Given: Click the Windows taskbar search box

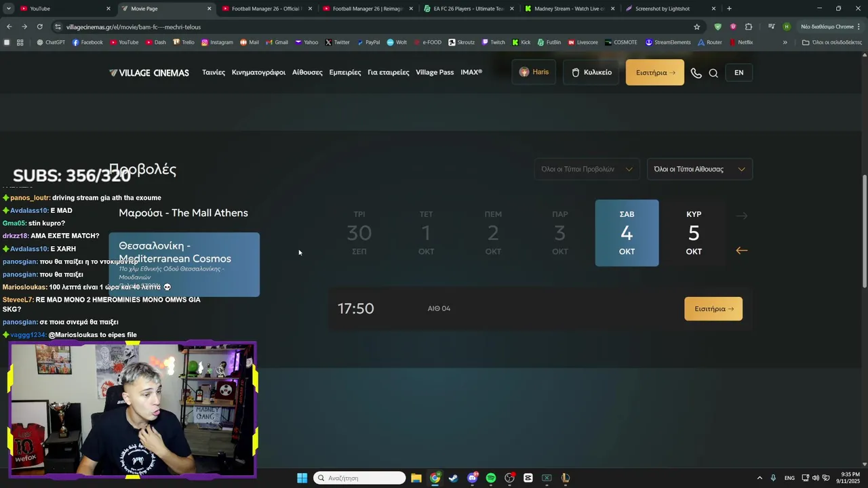Looking at the screenshot, I should 359,478.
